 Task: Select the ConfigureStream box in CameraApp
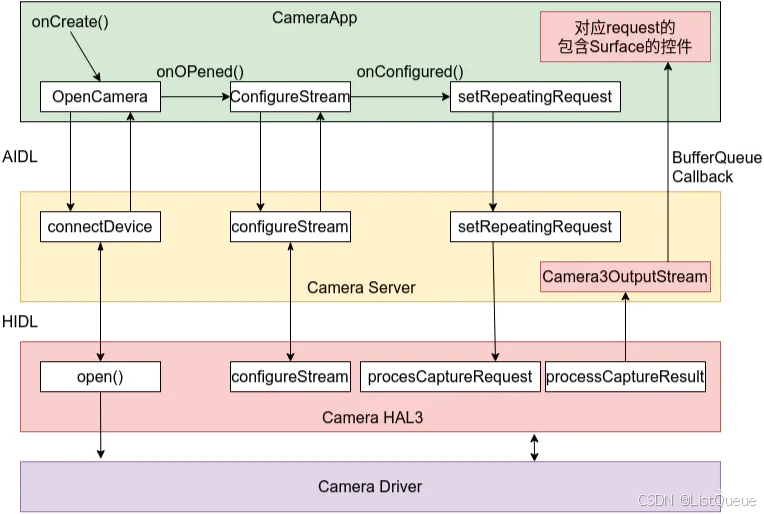[290, 96]
